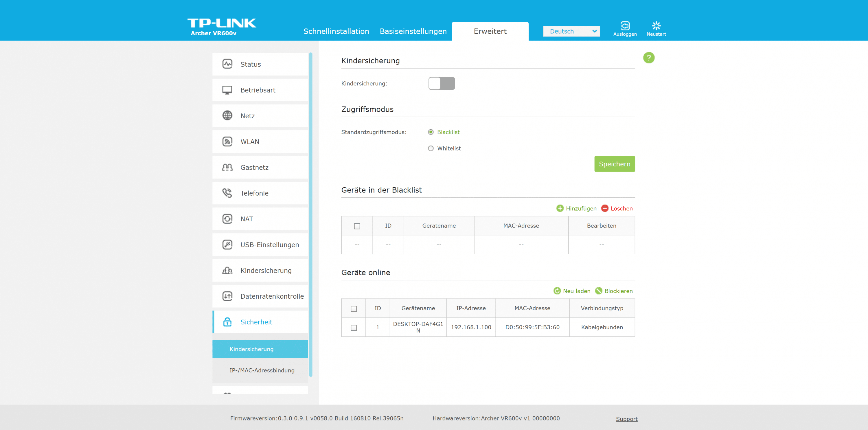Enable the Kindersicherung toggle switch
The image size is (868, 430).
point(442,83)
